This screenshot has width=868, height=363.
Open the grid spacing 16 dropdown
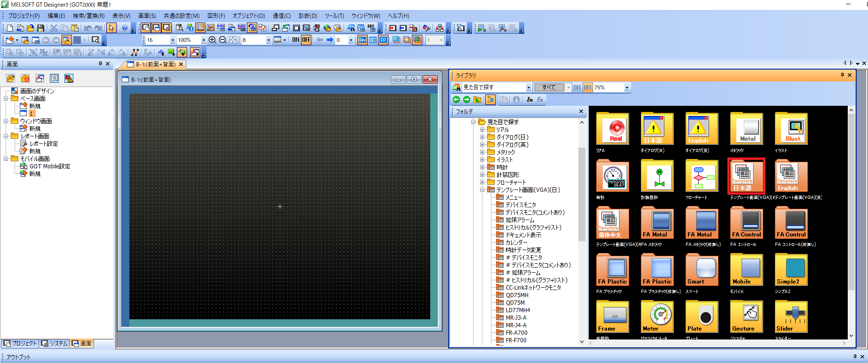point(173,40)
